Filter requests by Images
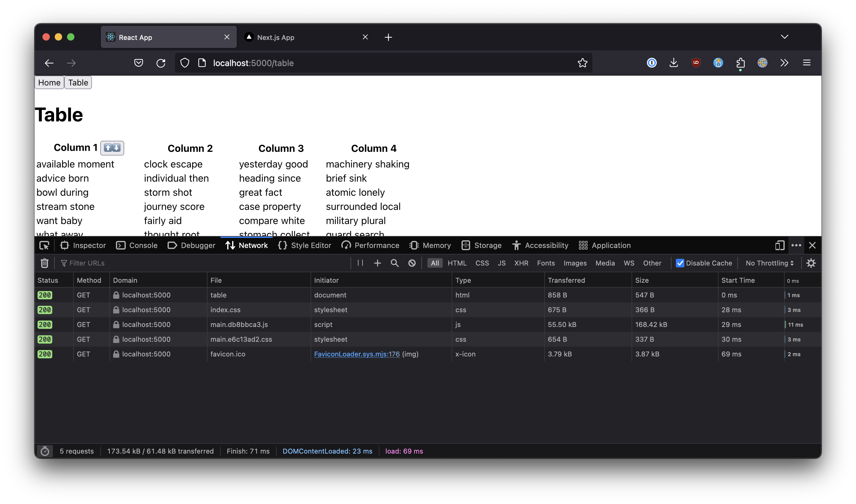 [575, 263]
